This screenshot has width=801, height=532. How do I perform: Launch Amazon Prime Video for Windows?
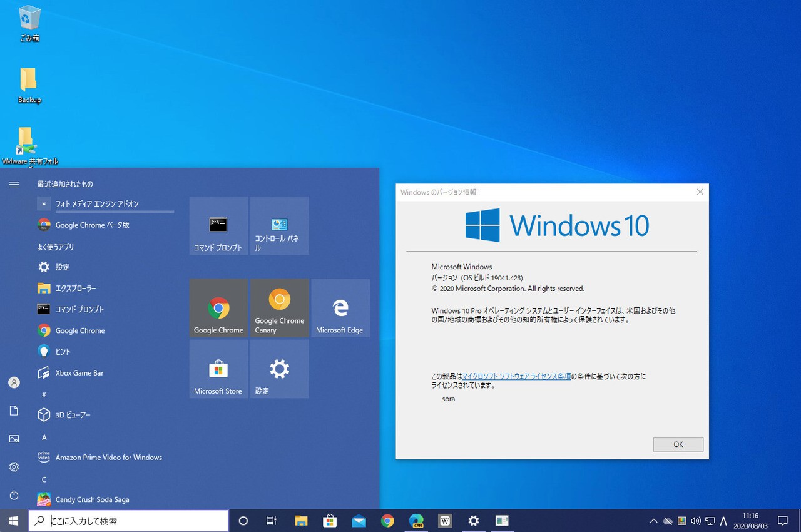[x=105, y=458]
